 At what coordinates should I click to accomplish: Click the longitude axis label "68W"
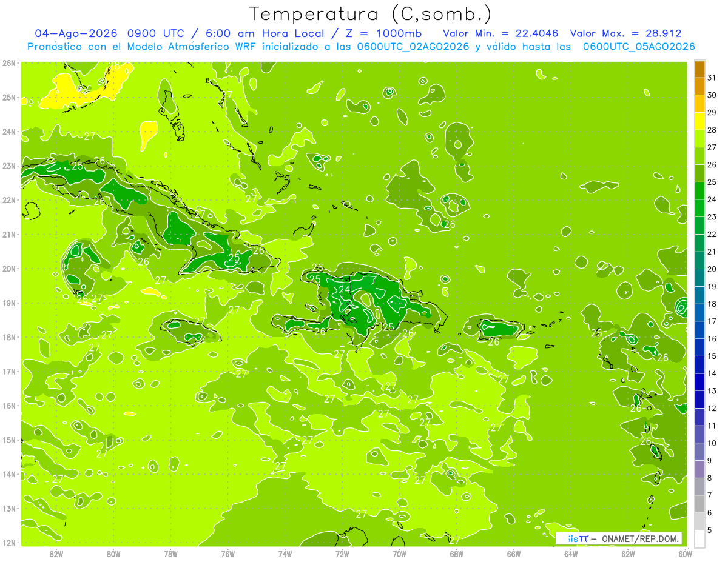(x=457, y=554)
